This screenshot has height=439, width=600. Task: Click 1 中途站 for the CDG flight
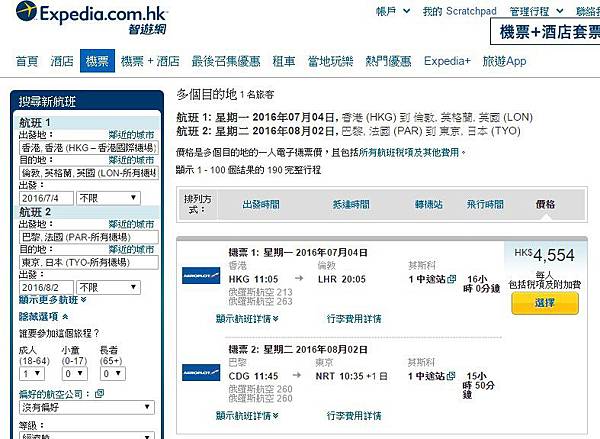tap(426, 376)
